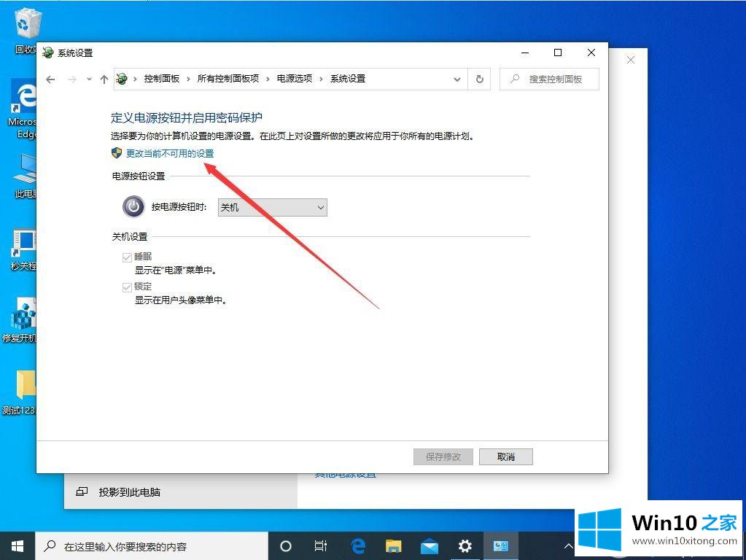Open Cortana circle on taskbar
The width and height of the screenshot is (746, 560).
[285, 546]
